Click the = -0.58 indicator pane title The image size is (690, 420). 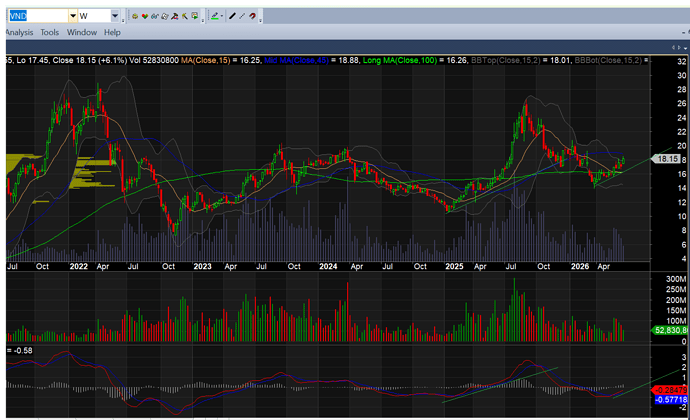[20, 351]
